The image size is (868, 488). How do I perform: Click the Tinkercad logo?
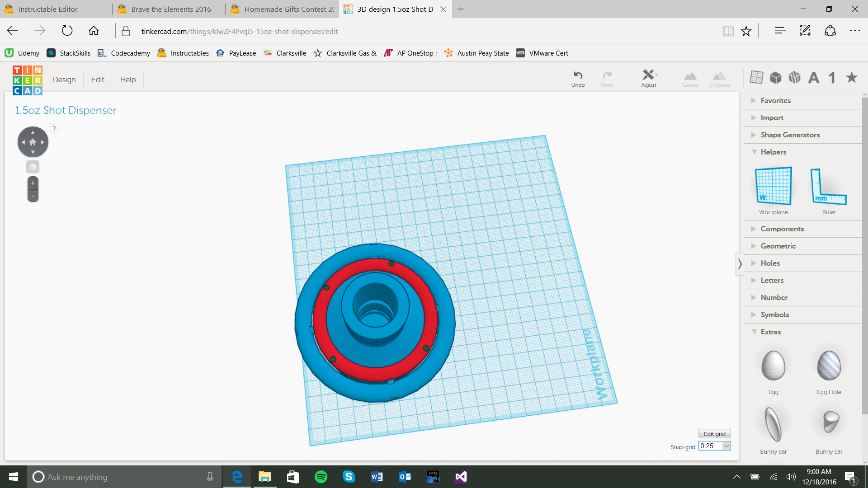click(x=27, y=80)
